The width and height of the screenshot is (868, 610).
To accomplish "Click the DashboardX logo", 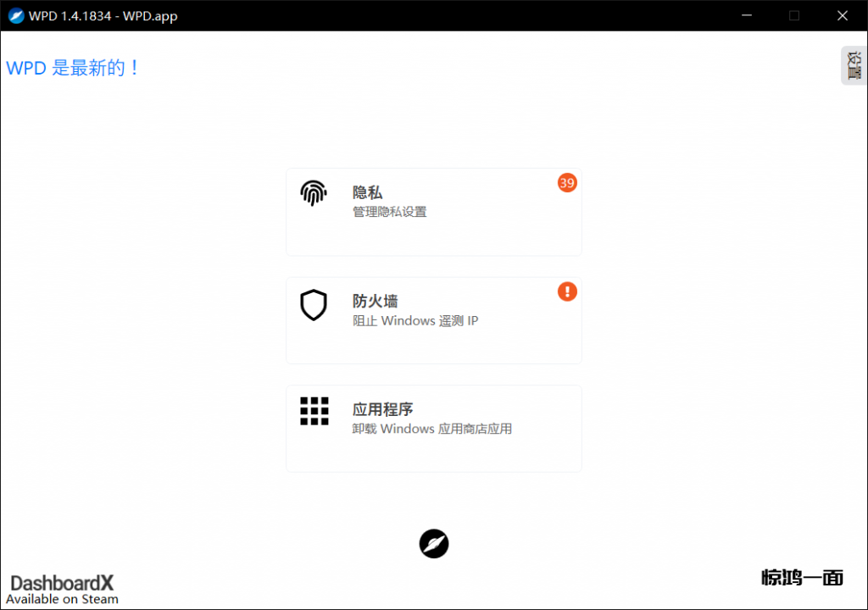I will point(62,583).
